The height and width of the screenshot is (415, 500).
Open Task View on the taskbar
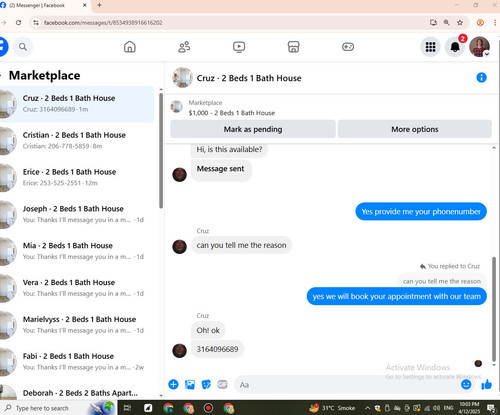tap(127, 408)
